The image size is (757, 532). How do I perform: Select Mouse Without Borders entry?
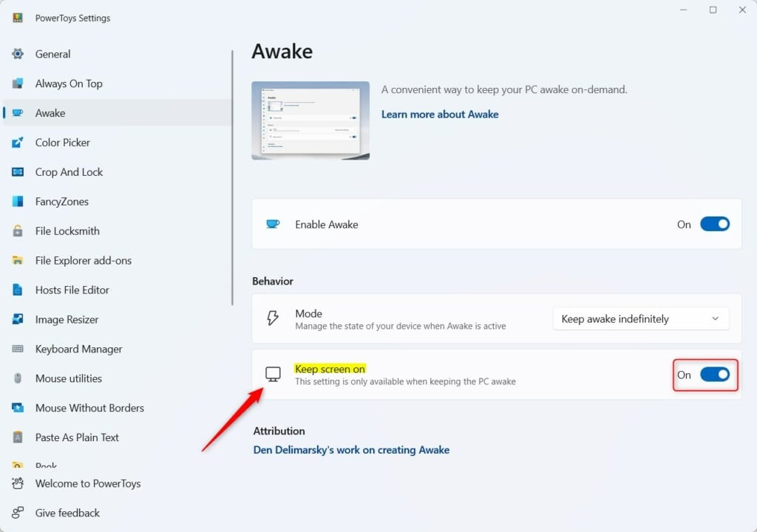tap(118, 408)
